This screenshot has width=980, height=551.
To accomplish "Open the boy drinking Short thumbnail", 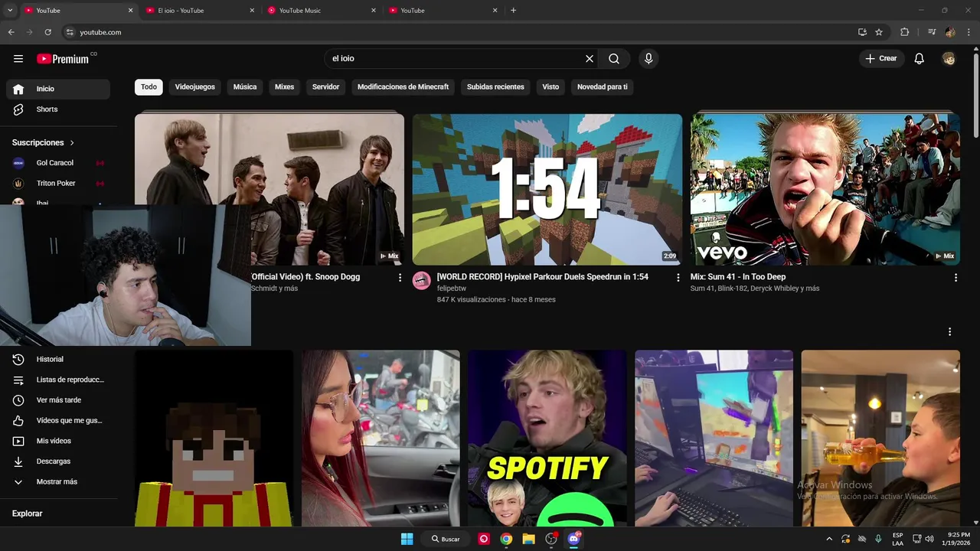I will coord(880,439).
